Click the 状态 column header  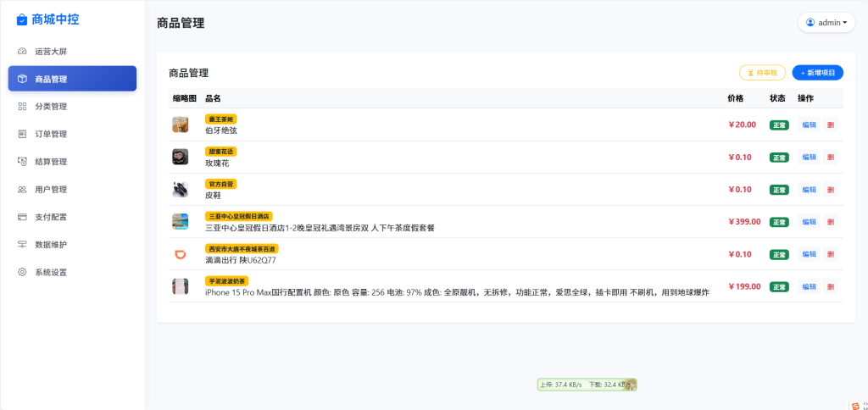777,98
